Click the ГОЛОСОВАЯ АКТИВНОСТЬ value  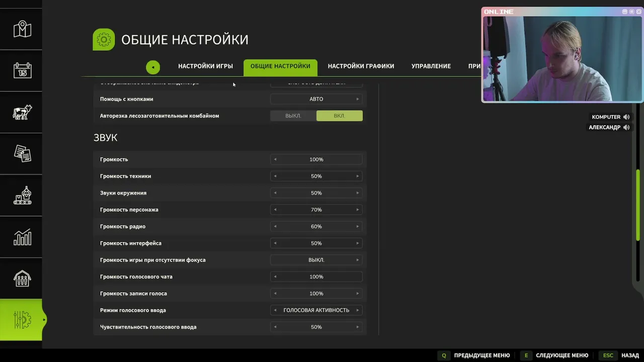pyautogui.click(x=316, y=310)
